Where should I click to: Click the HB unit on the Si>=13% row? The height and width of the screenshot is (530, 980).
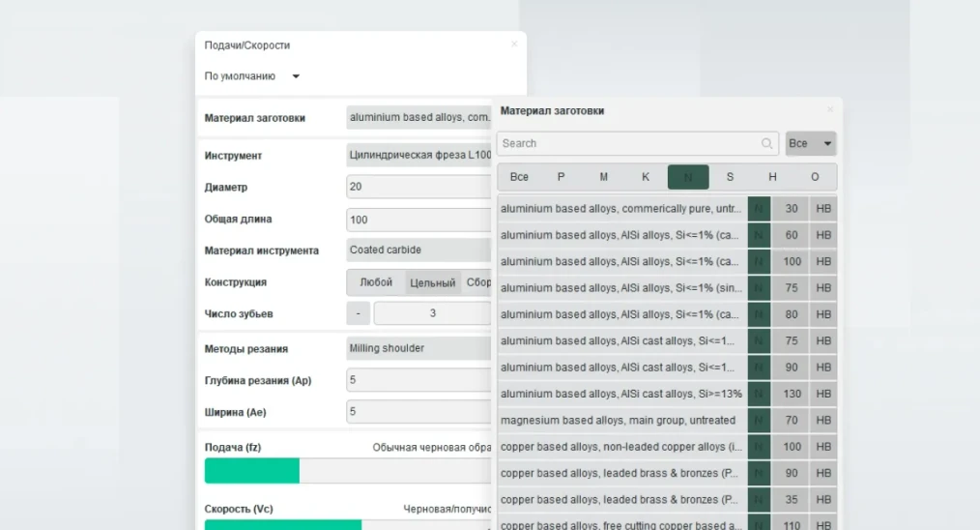[823, 395]
